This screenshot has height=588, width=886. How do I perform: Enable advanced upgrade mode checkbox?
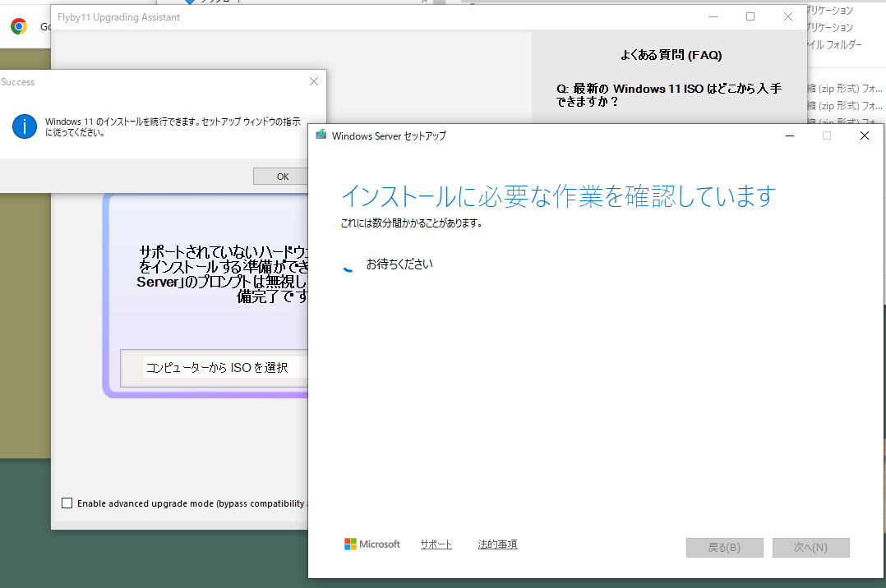point(67,503)
